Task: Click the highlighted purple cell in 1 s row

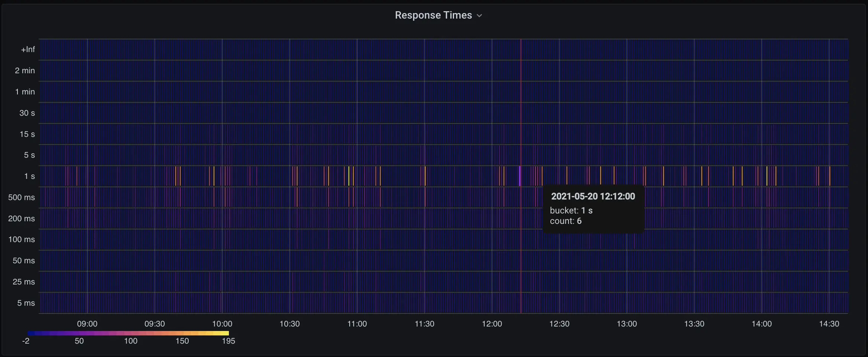Action: point(519,176)
